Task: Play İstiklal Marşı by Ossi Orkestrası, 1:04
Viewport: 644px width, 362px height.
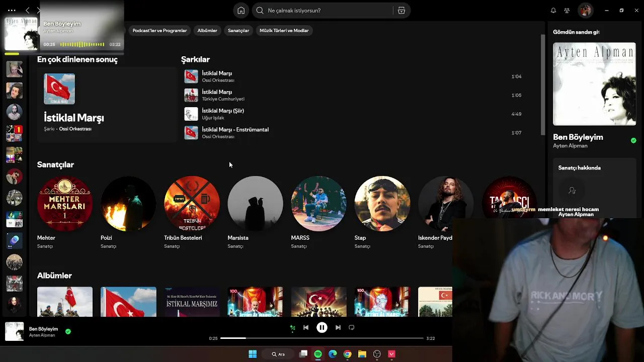Action: (x=355, y=76)
